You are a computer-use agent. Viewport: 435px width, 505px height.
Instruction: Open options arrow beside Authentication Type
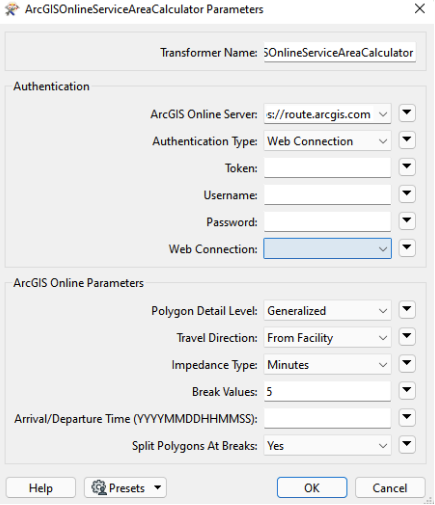point(407,140)
